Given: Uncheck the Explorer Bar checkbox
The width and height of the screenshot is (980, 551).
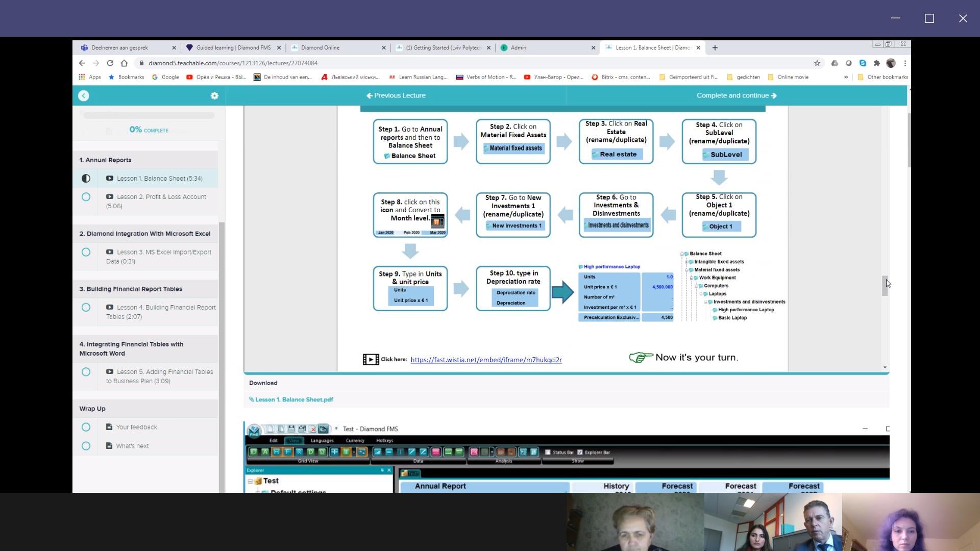Looking at the screenshot, I should (x=580, y=452).
